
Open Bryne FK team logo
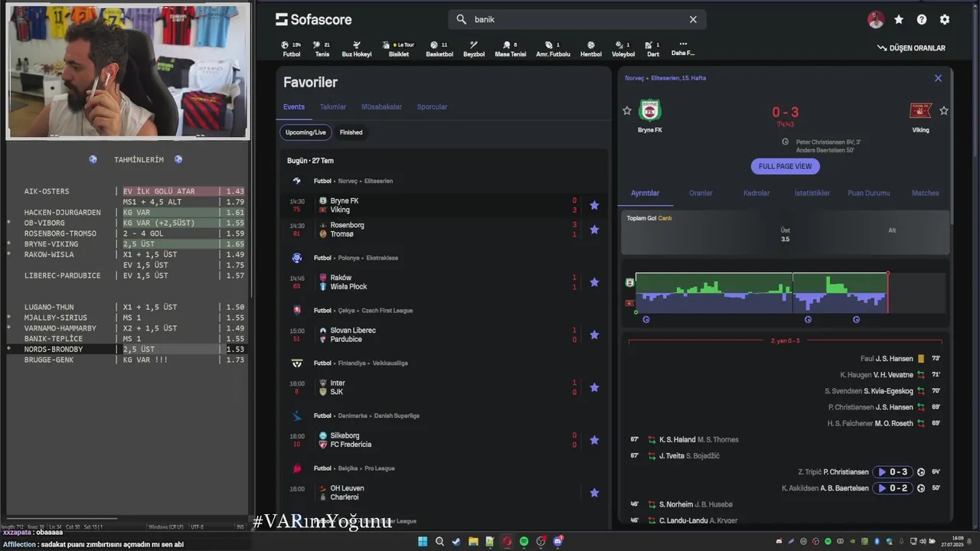[650, 111]
